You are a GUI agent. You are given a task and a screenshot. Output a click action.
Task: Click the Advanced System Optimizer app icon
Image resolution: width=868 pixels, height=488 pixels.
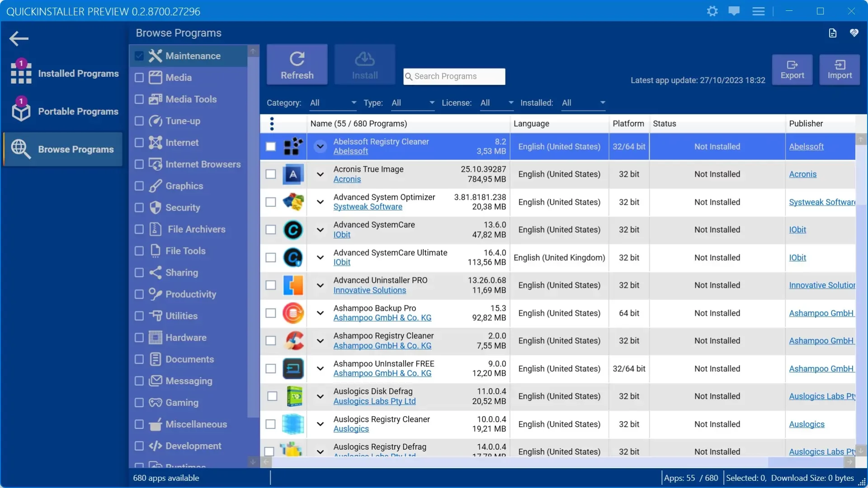293,202
